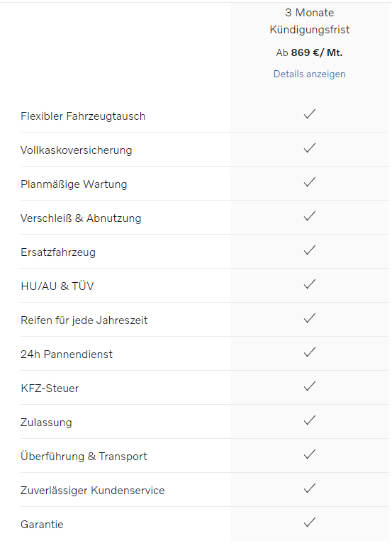The height and width of the screenshot is (548, 392).
Task: Select the Garantie feature label
Action: pos(42,525)
